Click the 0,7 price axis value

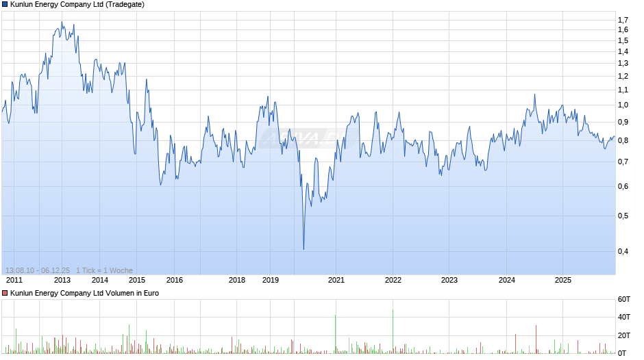click(x=623, y=162)
